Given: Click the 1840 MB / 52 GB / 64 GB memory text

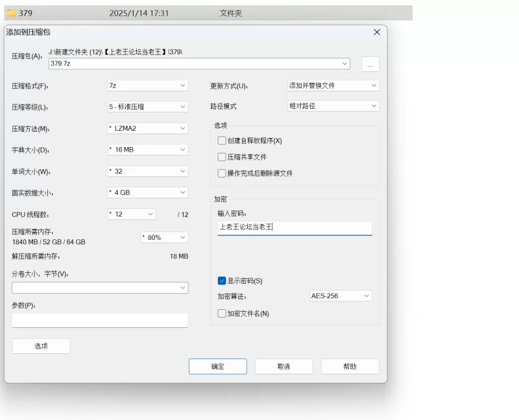Looking at the screenshot, I should pos(49,242).
